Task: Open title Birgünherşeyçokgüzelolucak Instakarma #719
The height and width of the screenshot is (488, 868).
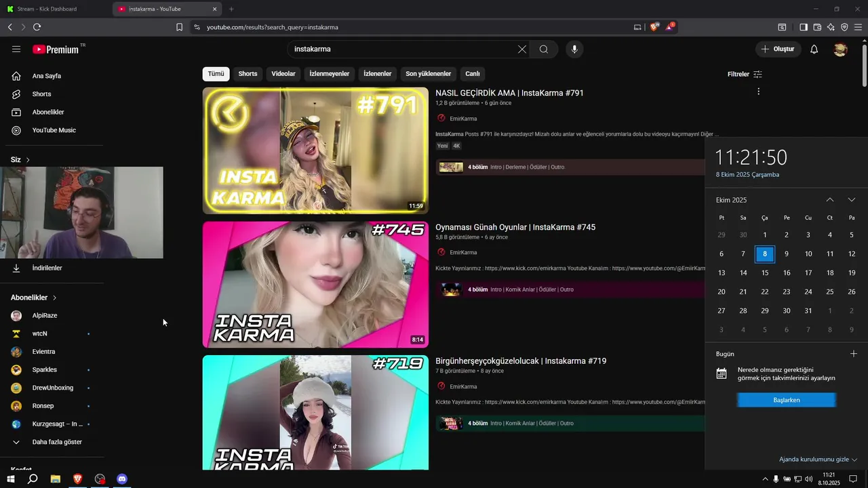Action: [x=521, y=361]
